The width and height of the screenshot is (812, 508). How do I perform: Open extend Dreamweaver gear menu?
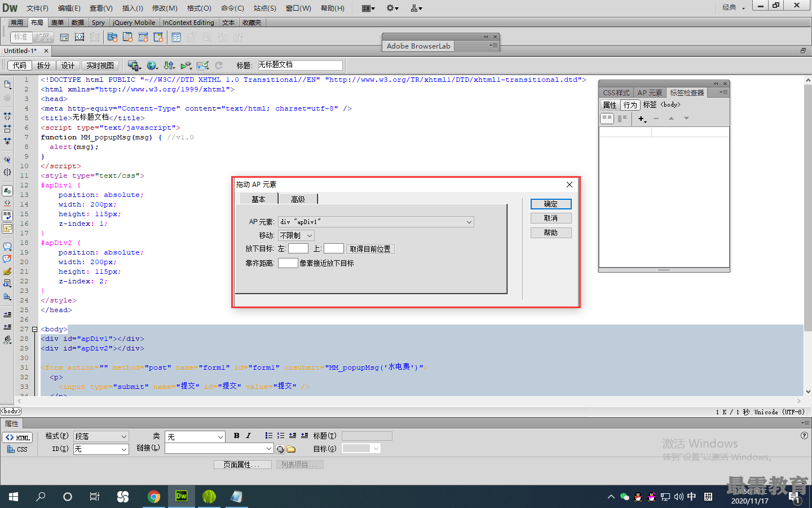[392, 8]
